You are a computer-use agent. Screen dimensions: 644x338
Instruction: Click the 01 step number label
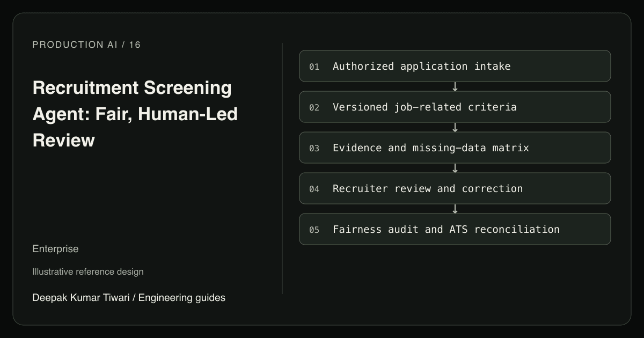[x=314, y=67]
